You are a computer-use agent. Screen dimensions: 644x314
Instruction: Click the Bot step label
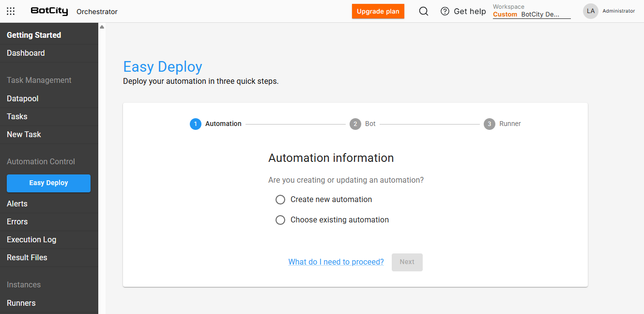pos(370,124)
